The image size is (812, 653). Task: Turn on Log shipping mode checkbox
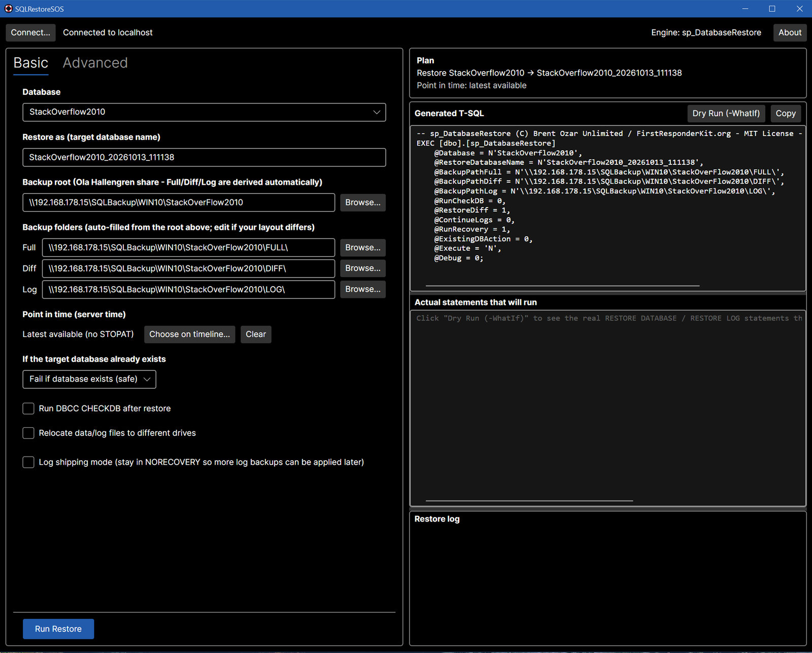(x=28, y=462)
